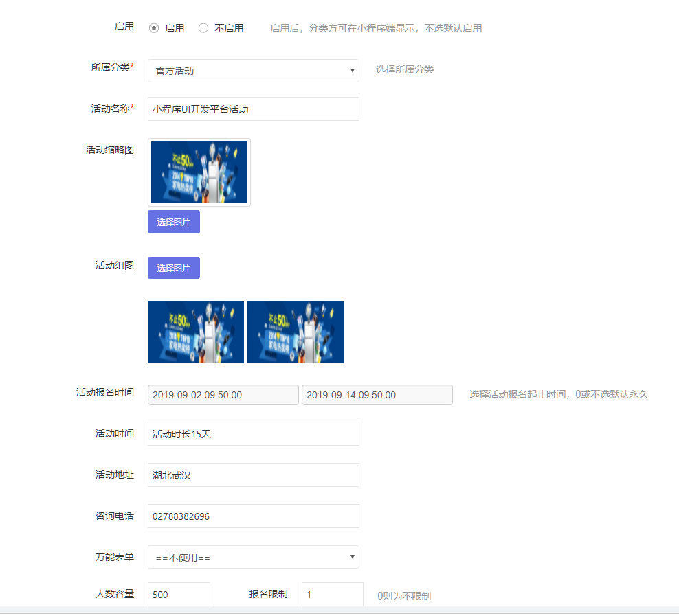The width and height of the screenshot is (679, 616).
Task: Click the second 活动组图 gallery image
Action: pyautogui.click(x=296, y=332)
